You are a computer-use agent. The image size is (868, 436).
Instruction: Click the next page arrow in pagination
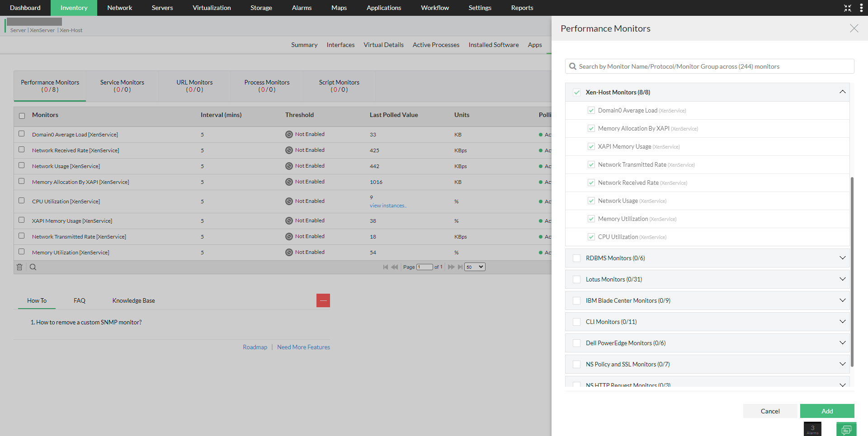tap(451, 267)
